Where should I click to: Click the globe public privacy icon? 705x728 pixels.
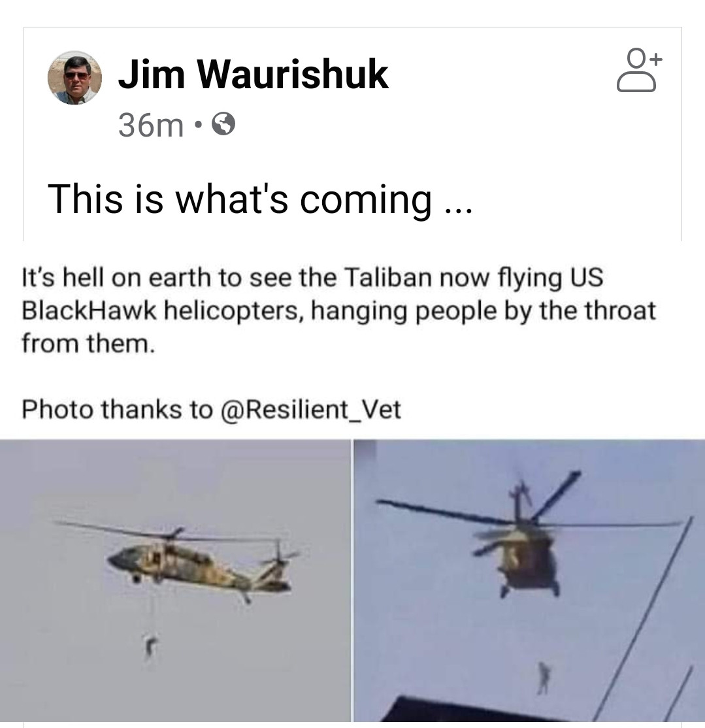coord(223,124)
